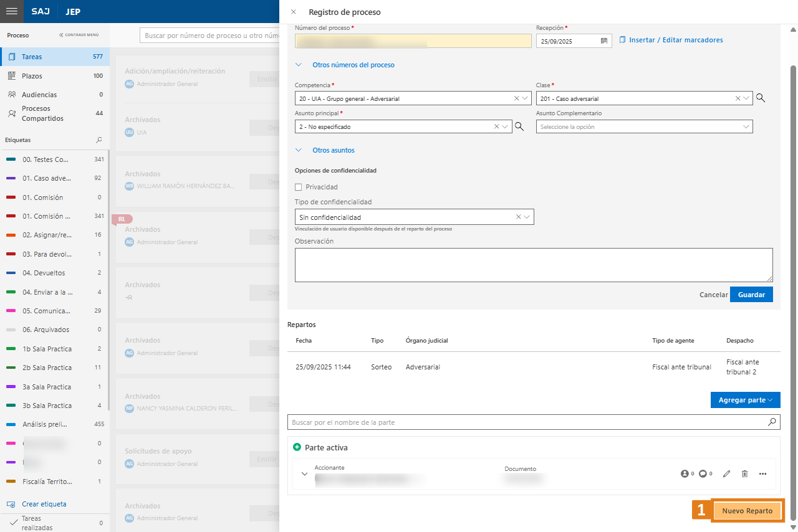Open the Recepción calendar date picker
The image size is (798, 532).
(603, 41)
